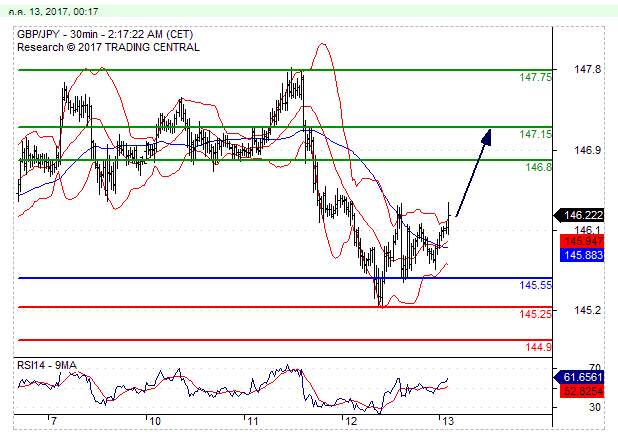618x443 pixels.
Task: Click the 146.9 price axis value
Action: click(587, 150)
